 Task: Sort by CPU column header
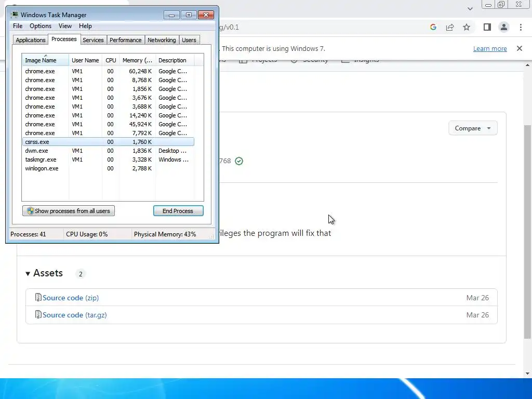pyautogui.click(x=111, y=60)
